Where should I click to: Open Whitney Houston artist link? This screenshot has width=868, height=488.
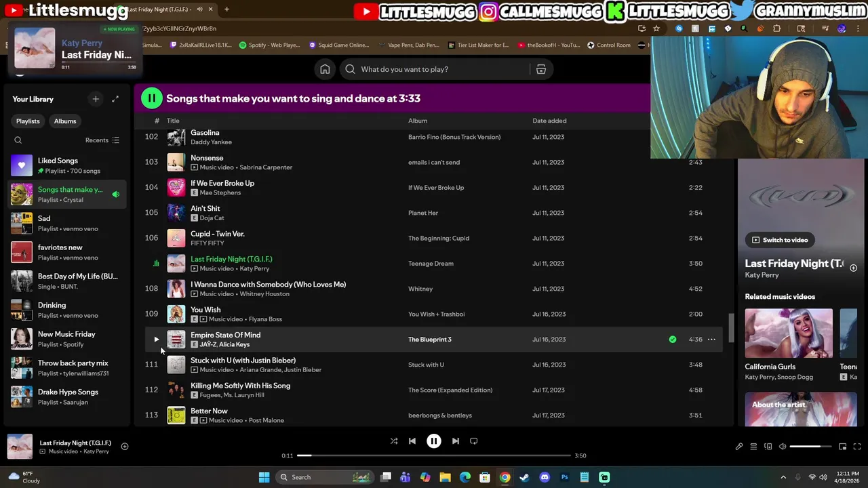[x=264, y=294]
